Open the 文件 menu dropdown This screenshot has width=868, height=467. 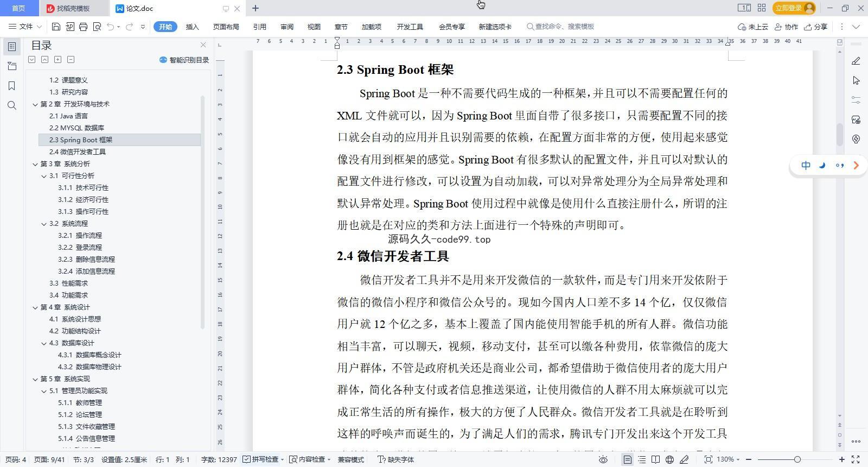(x=25, y=27)
